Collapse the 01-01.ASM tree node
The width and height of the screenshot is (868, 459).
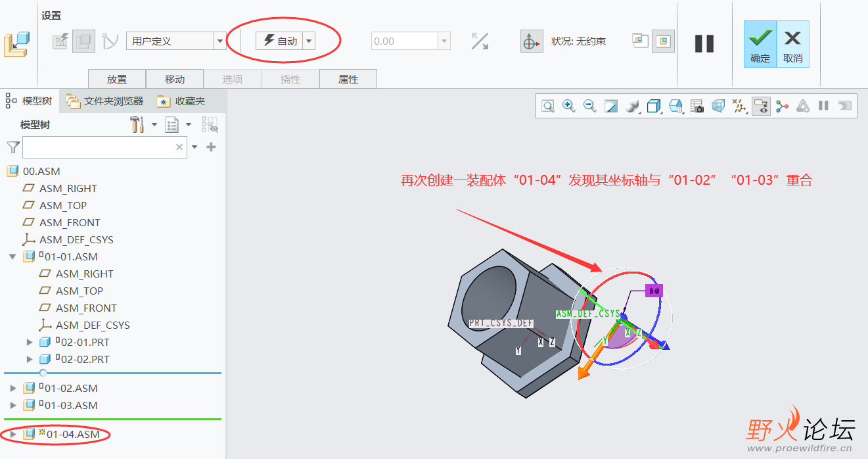coord(12,256)
